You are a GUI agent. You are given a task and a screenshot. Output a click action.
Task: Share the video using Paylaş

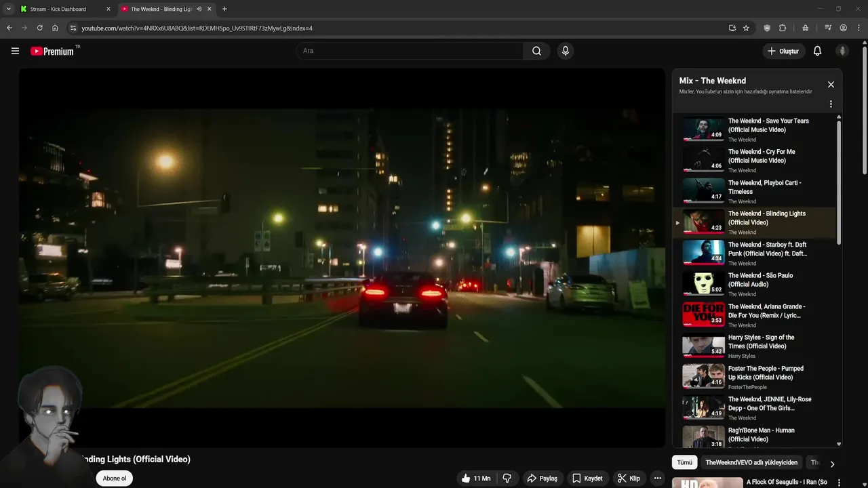(x=542, y=479)
